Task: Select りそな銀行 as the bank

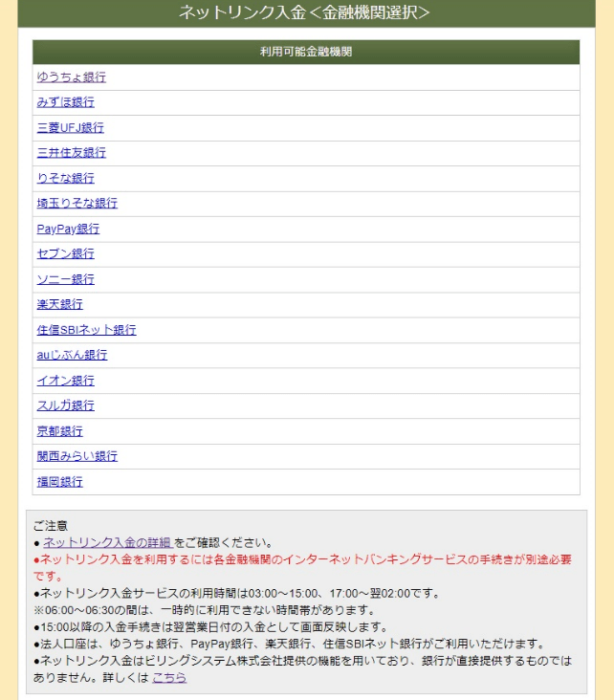Action: [x=66, y=178]
